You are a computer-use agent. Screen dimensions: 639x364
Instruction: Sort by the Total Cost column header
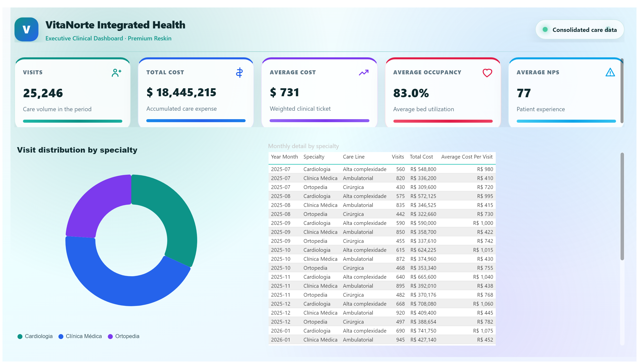[421, 157]
